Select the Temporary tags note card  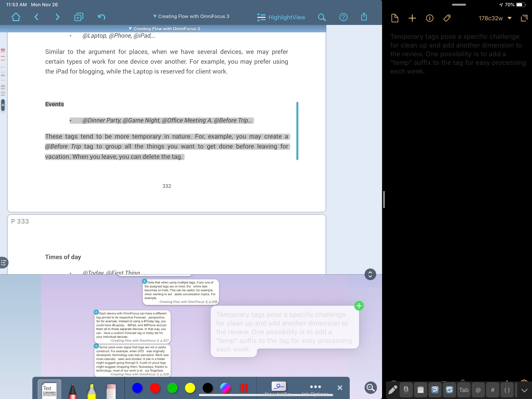coord(284,331)
